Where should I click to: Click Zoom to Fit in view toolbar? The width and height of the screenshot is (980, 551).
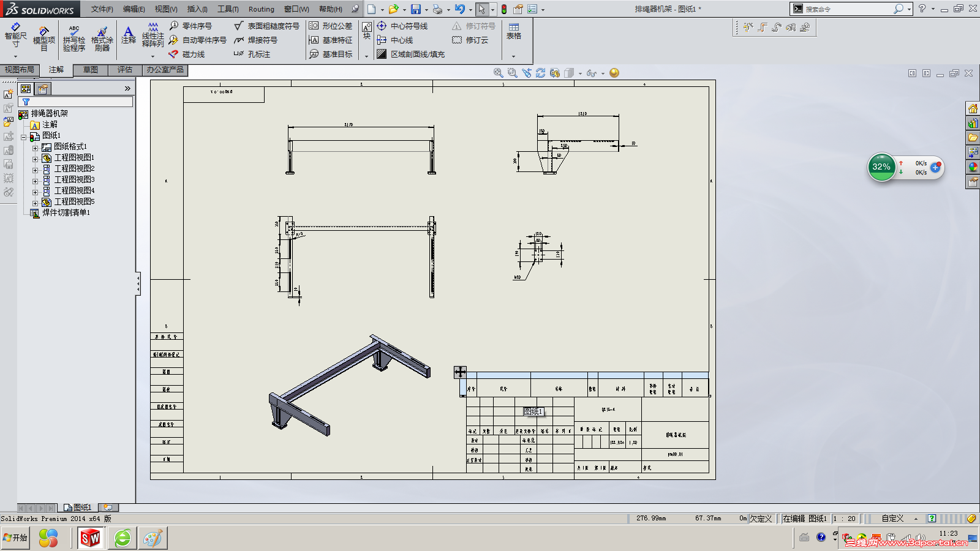point(499,73)
